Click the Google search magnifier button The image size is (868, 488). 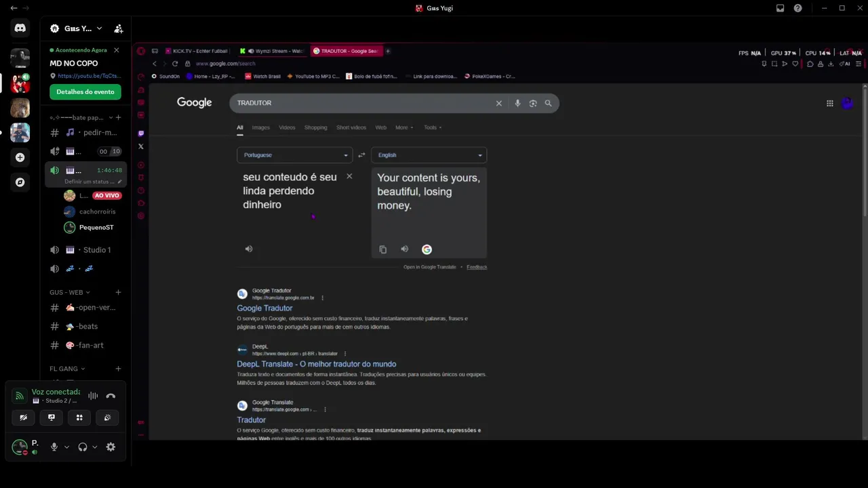548,103
